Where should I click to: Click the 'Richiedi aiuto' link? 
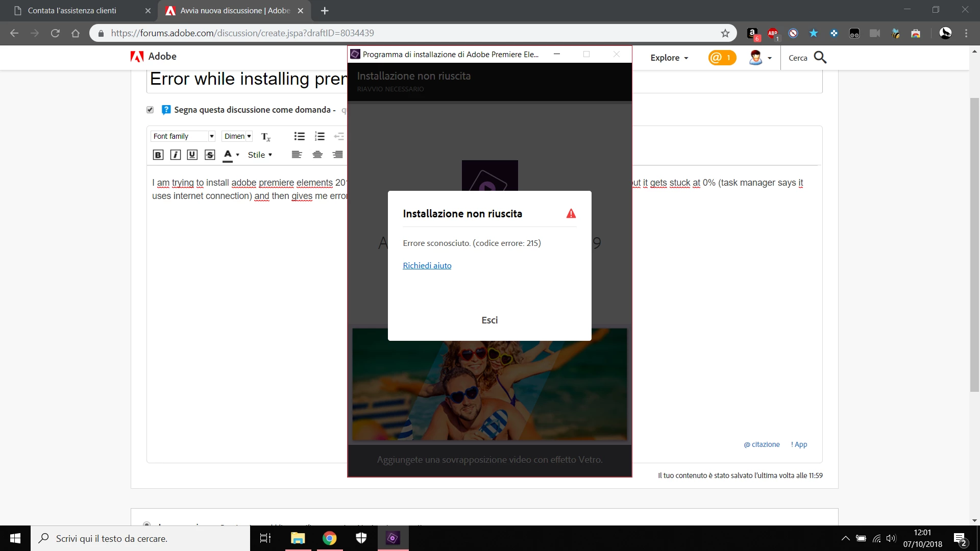click(427, 266)
